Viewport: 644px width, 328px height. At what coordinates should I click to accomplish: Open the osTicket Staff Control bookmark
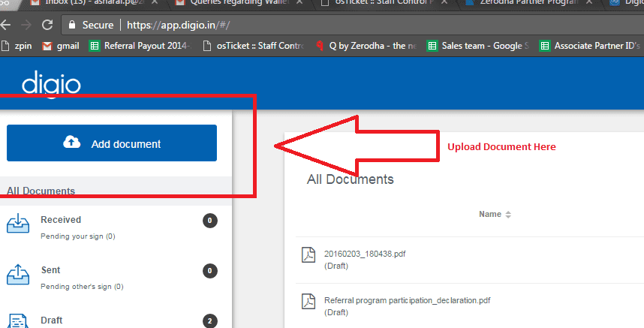[x=254, y=46]
